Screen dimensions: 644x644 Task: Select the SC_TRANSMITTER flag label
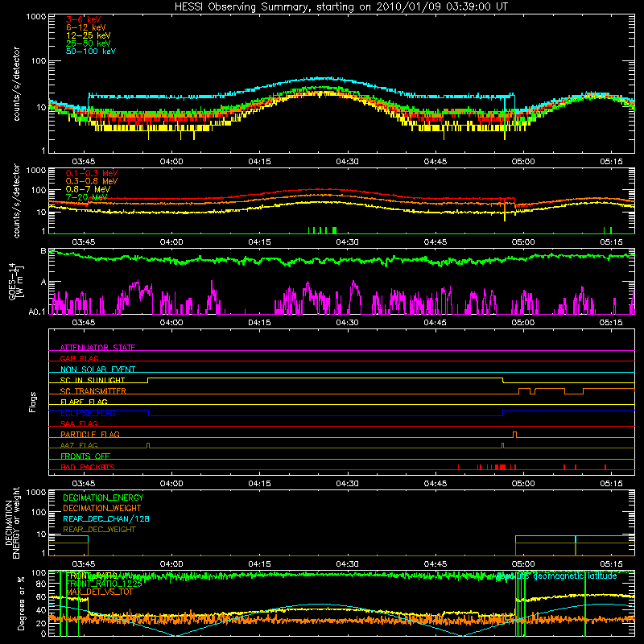pyautogui.click(x=93, y=391)
